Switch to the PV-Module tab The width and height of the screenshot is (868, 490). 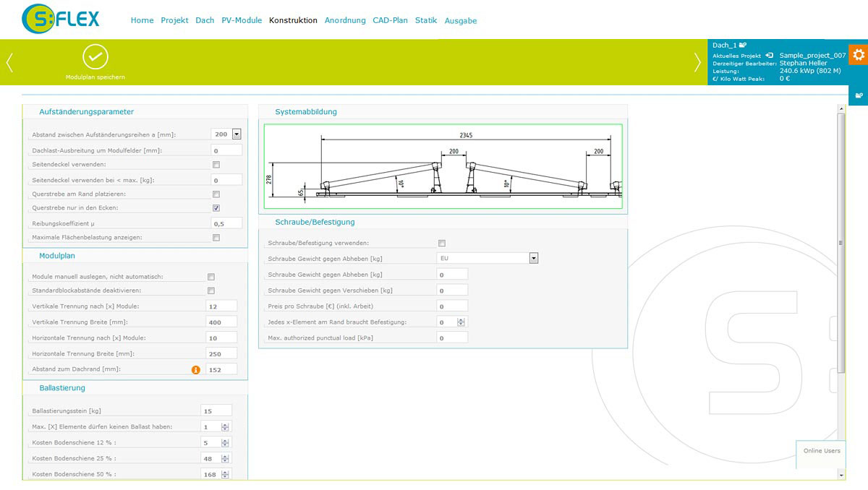(x=242, y=20)
